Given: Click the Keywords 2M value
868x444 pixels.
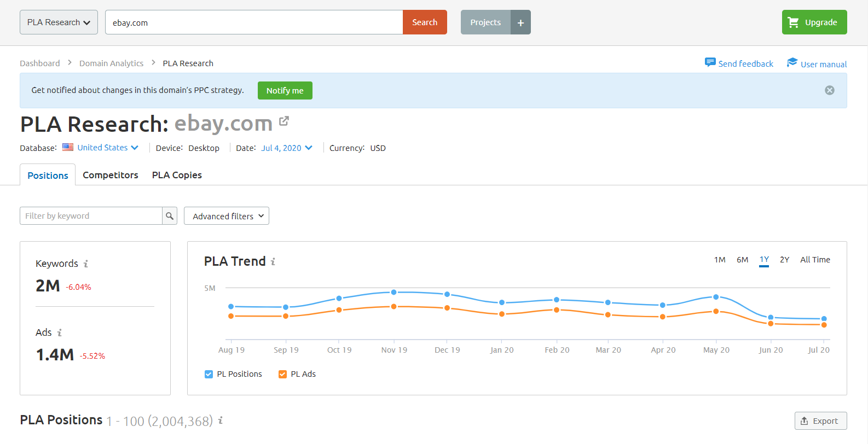Looking at the screenshot, I should (x=48, y=286).
